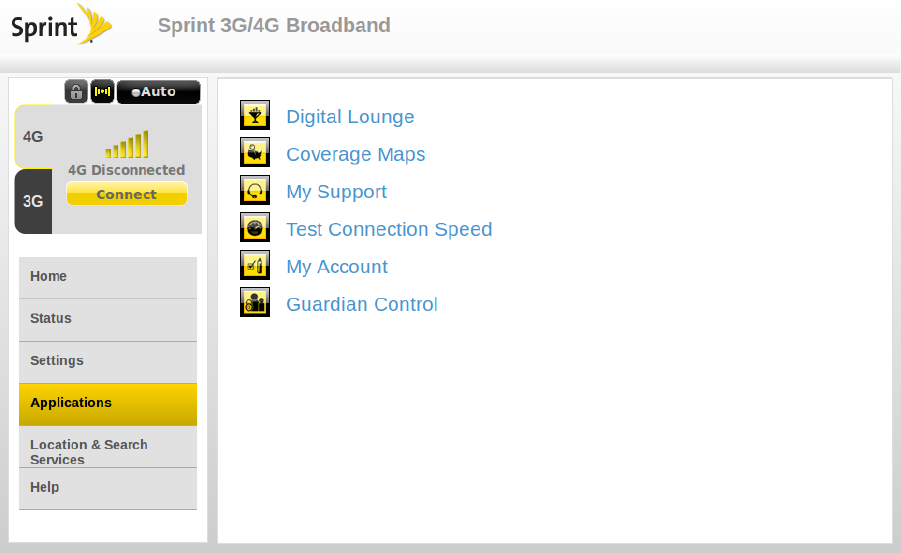Viewport: 901px width, 553px height.
Task: Switch to the 4G network tab
Action: [x=33, y=136]
